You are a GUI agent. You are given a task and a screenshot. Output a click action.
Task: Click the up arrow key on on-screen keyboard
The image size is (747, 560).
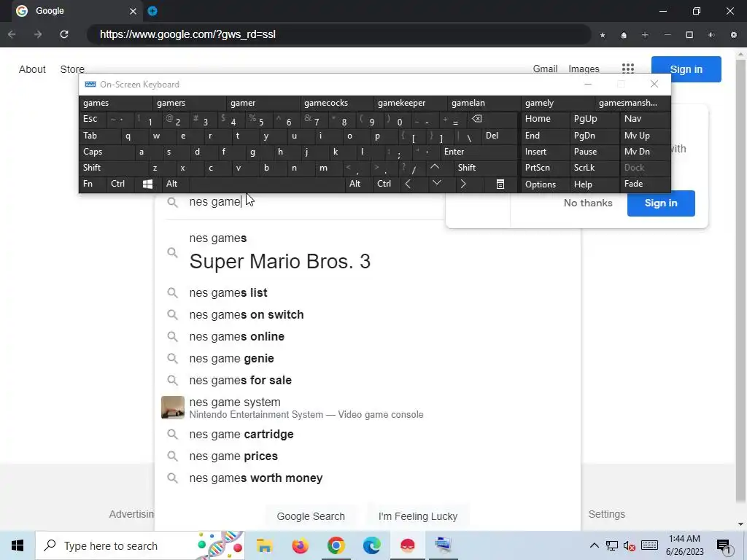(x=435, y=167)
